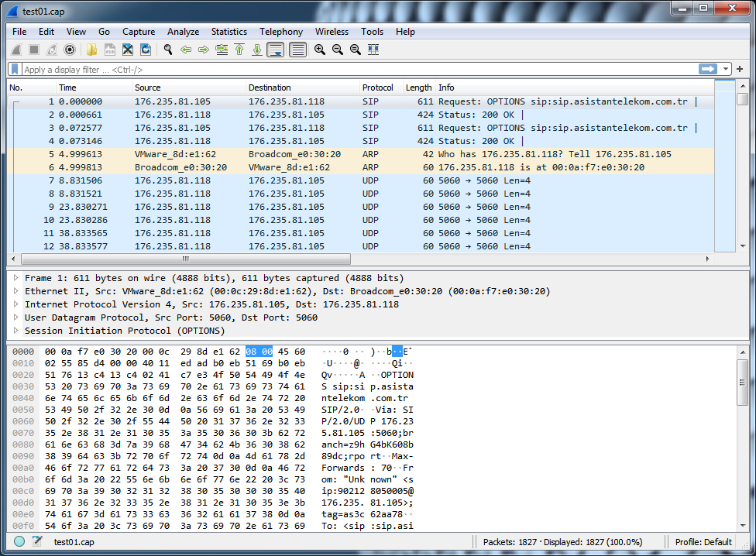Viewport: 756px width, 556px height.
Task: Click the expert information status circle
Action: (19, 542)
